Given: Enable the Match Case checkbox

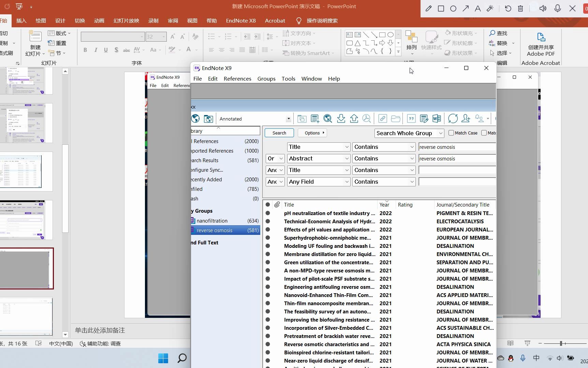Looking at the screenshot, I should (x=451, y=133).
